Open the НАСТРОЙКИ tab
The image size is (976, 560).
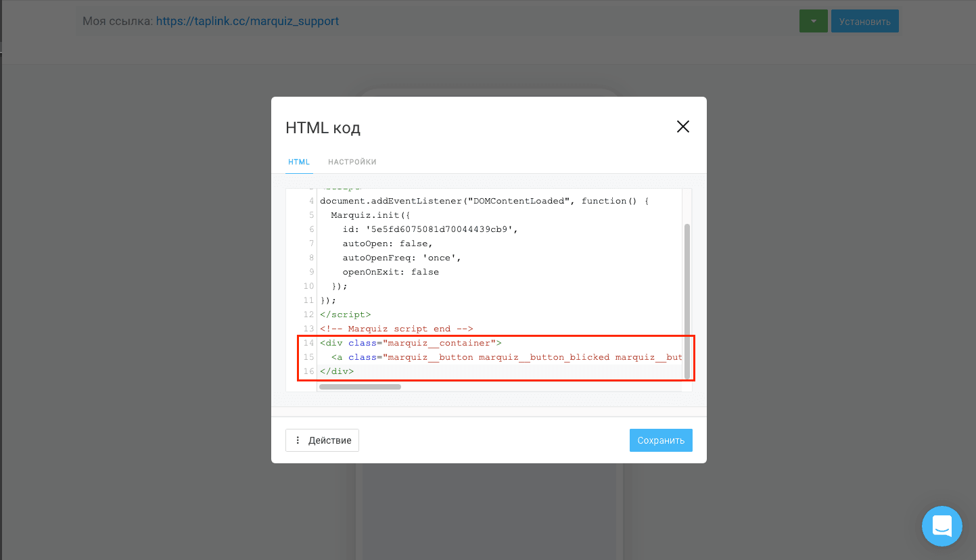352,162
